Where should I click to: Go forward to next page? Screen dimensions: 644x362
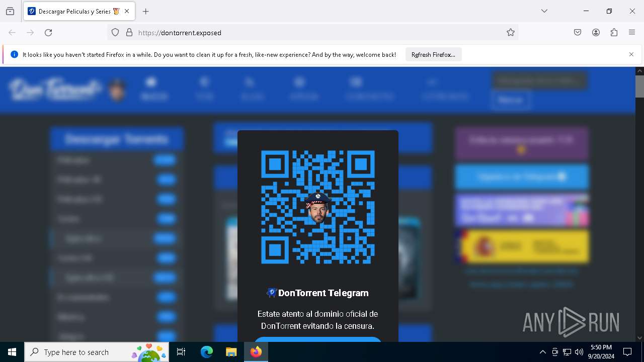click(x=30, y=33)
